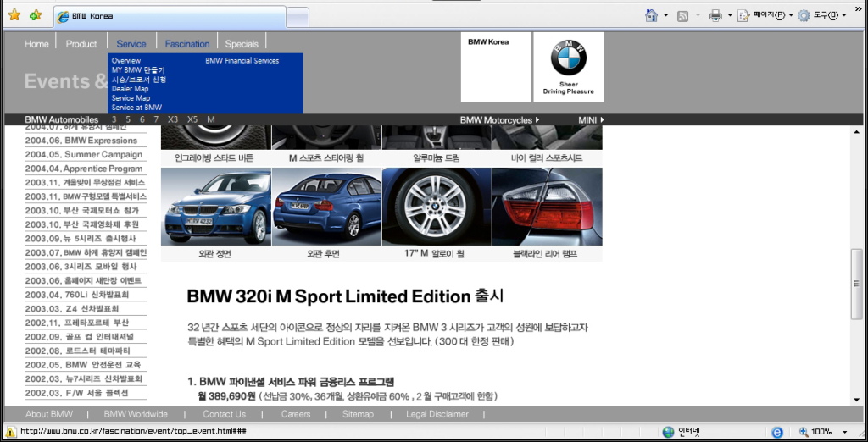Open 2003.03. Z4 신차발표회 event
Image resolution: width=868 pixels, height=442 pixels.
click(x=72, y=309)
